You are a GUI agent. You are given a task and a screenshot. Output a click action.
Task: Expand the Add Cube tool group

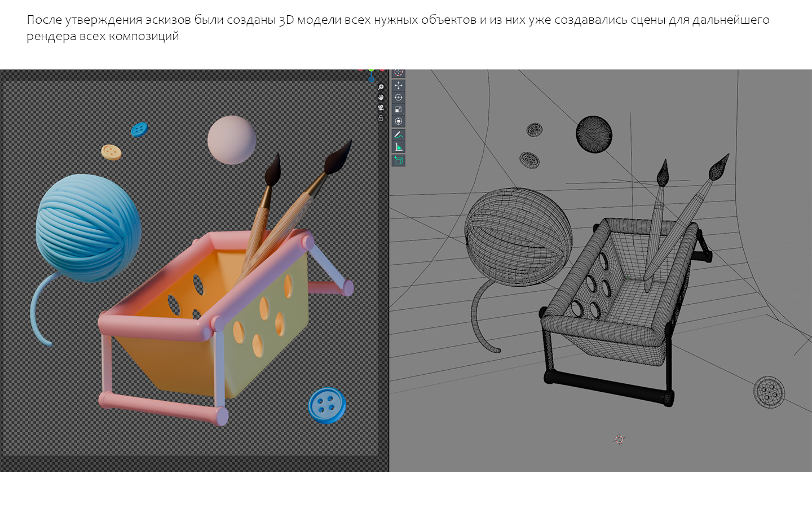point(403,164)
